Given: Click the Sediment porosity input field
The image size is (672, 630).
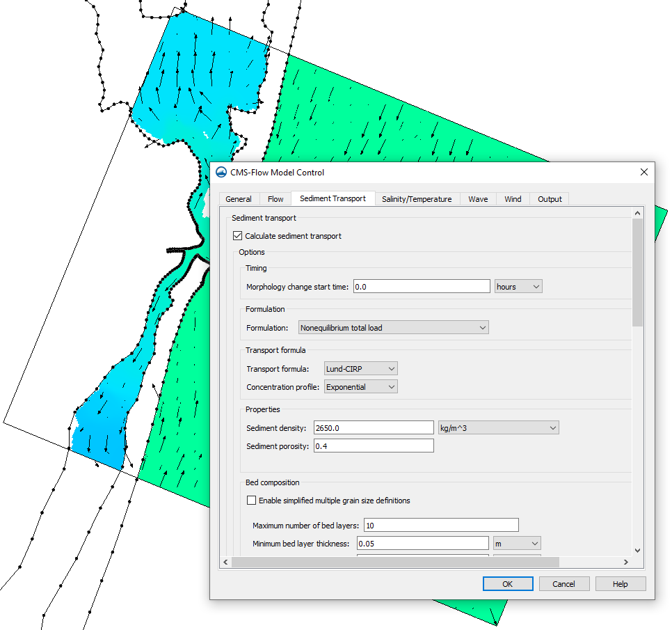Looking at the screenshot, I should click(374, 446).
